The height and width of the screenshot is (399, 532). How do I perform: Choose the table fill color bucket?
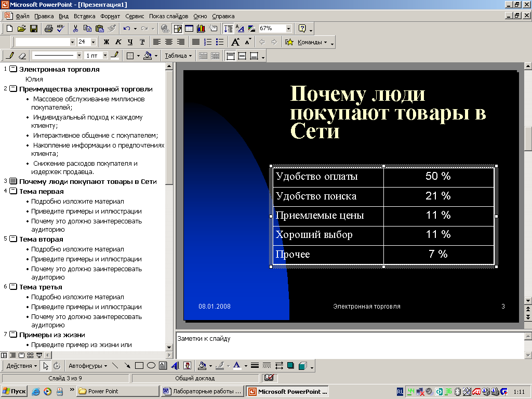pos(148,56)
